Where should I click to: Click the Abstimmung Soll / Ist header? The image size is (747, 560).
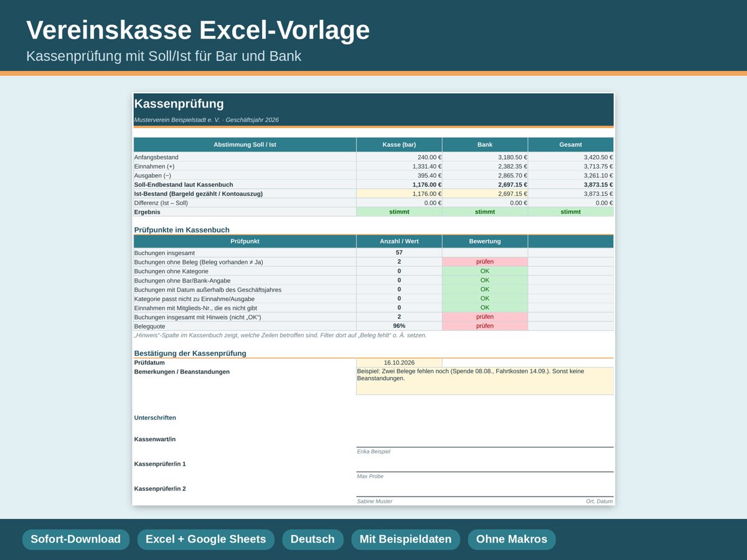tap(245, 145)
